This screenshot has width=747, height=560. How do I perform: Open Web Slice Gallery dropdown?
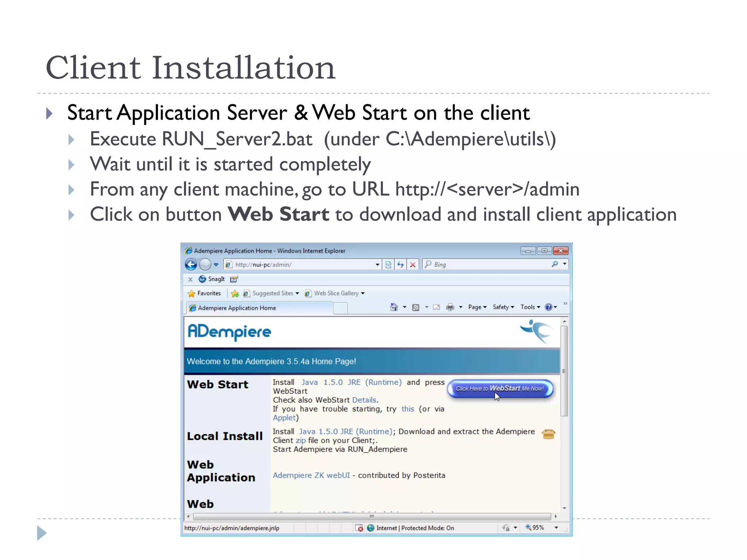click(x=334, y=293)
